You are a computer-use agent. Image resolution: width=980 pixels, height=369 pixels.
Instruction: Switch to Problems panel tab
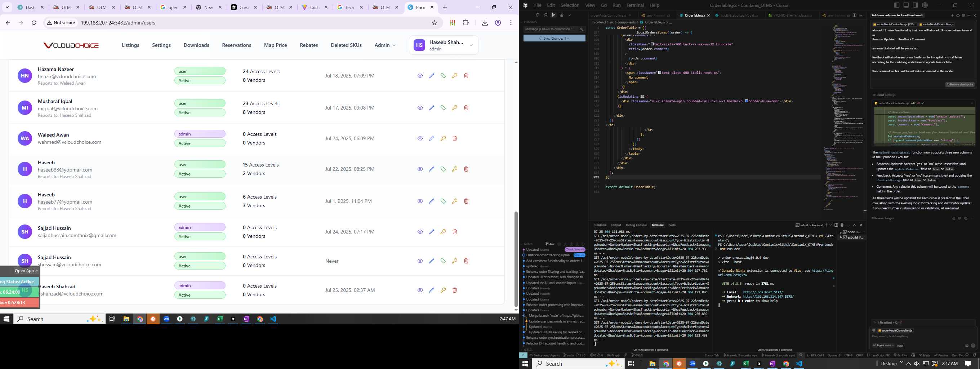tap(600, 225)
